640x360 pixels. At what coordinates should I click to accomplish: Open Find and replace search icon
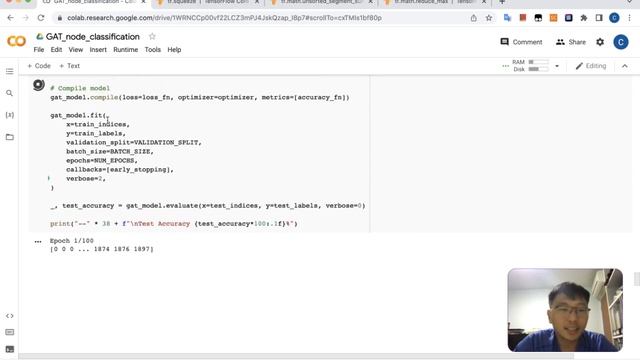9,93
